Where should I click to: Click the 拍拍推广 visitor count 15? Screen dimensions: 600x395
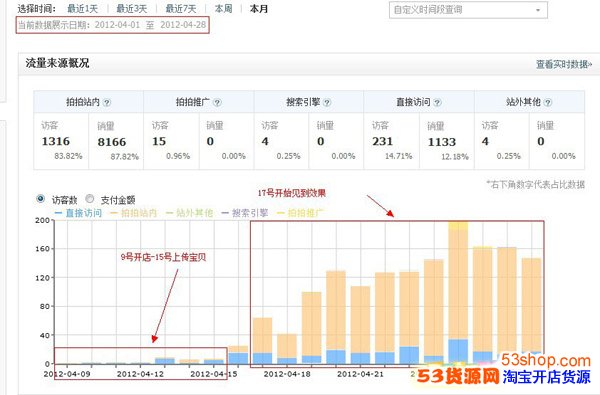[x=159, y=142]
